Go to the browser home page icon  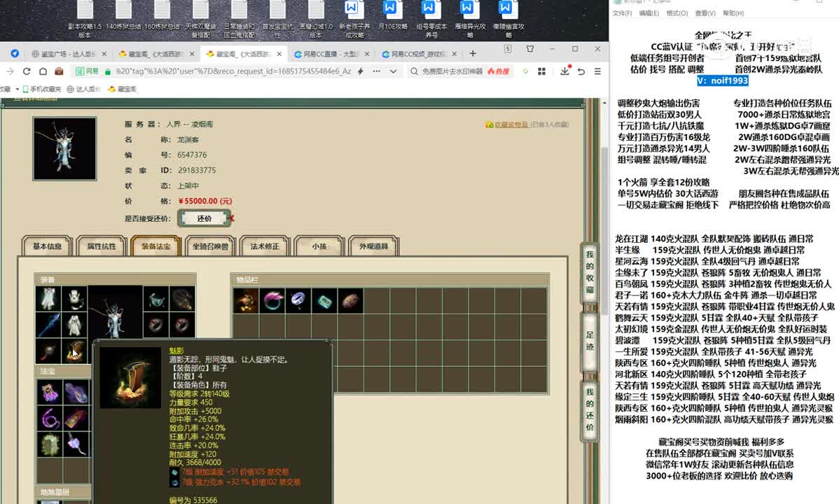[43, 71]
